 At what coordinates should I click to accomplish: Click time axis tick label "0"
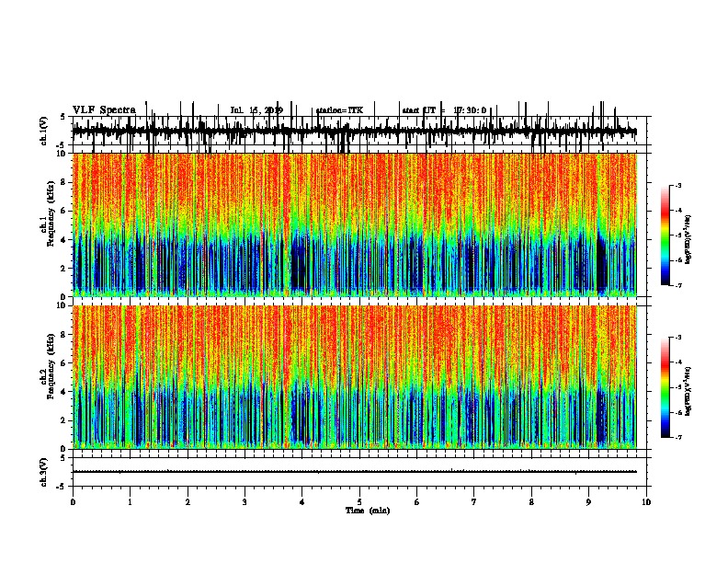tap(73, 502)
